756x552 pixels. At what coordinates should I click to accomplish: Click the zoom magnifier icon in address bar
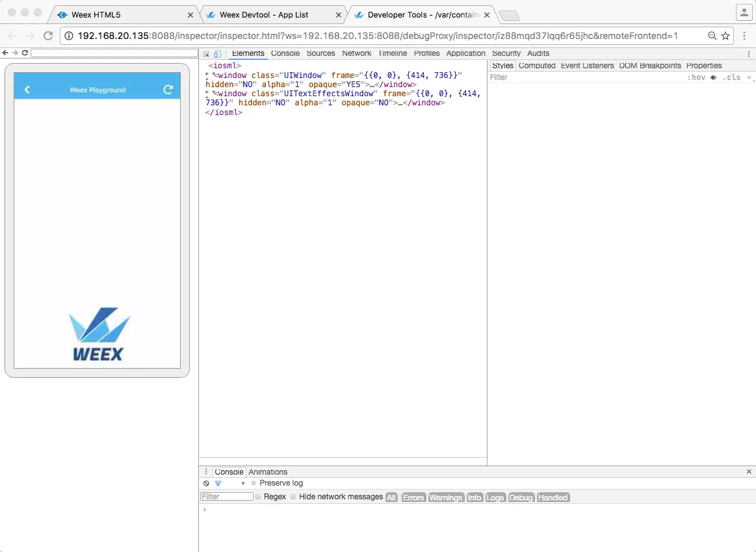712,36
